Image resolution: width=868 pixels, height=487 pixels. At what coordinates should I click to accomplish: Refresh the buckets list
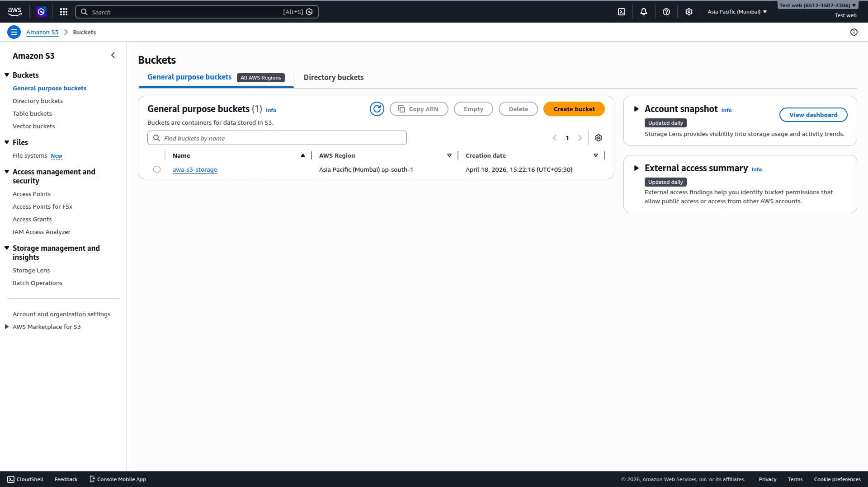click(377, 109)
